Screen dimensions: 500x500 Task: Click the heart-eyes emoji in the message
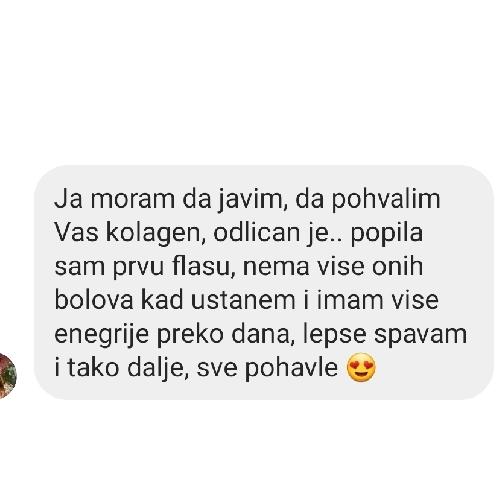click(361, 368)
